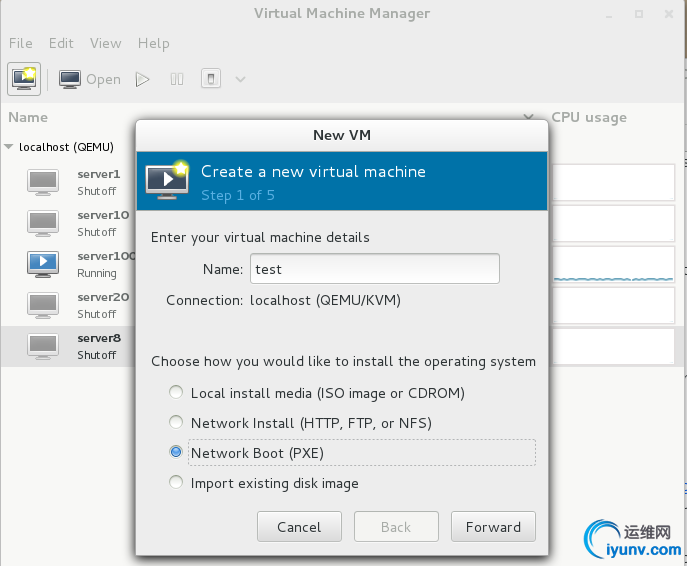Click the CPU usage column header
This screenshot has height=566, width=687.
tap(589, 117)
